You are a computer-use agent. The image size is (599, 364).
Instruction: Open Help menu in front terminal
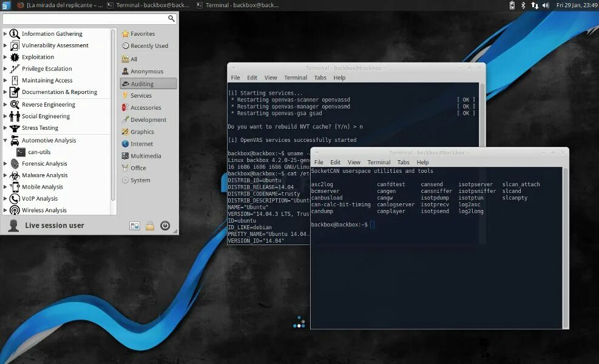422,163
